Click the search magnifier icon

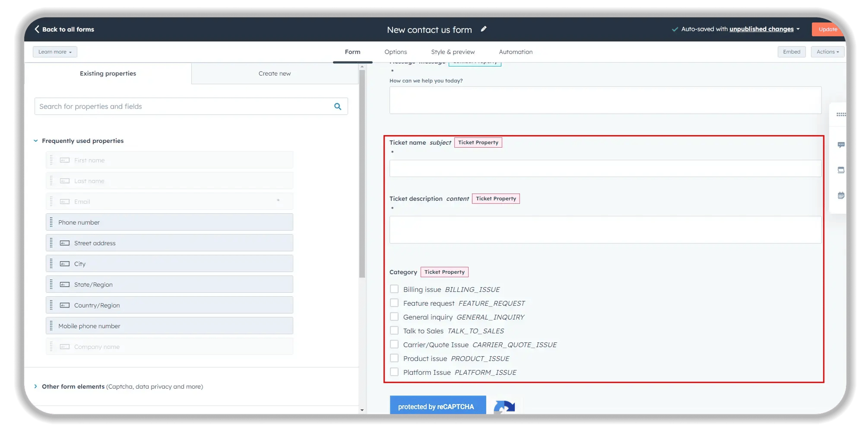pos(338,106)
